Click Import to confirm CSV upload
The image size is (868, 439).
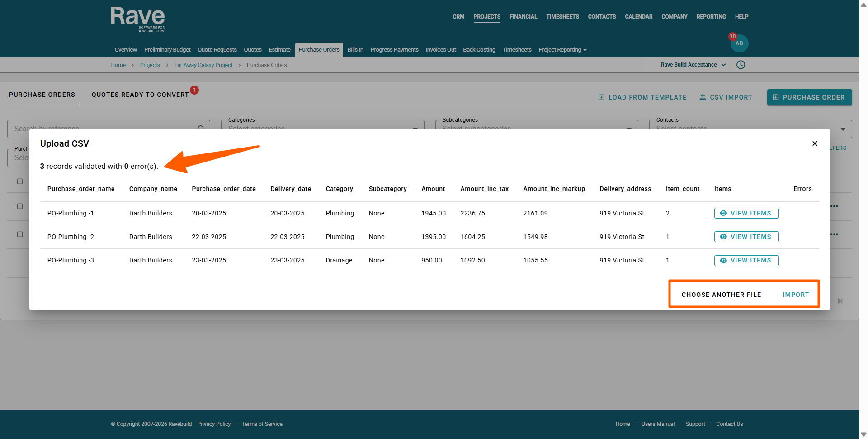pos(796,295)
